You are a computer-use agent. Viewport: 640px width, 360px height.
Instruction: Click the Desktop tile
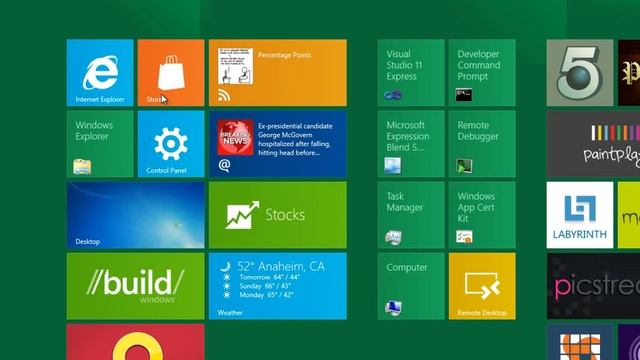136,215
